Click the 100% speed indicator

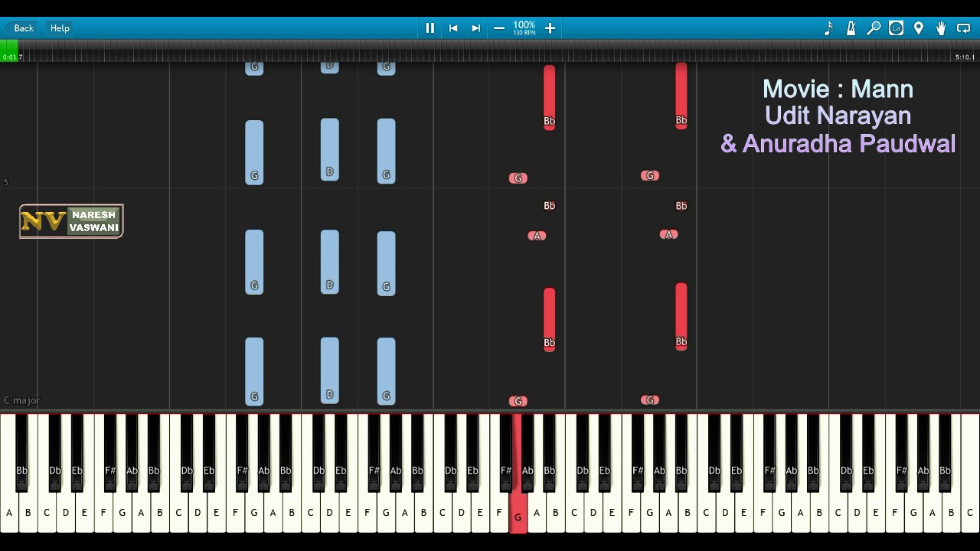click(524, 28)
